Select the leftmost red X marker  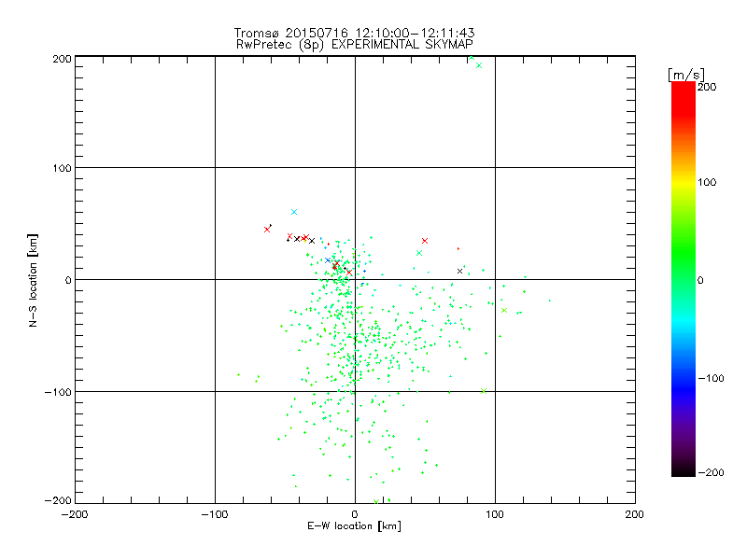point(267,229)
